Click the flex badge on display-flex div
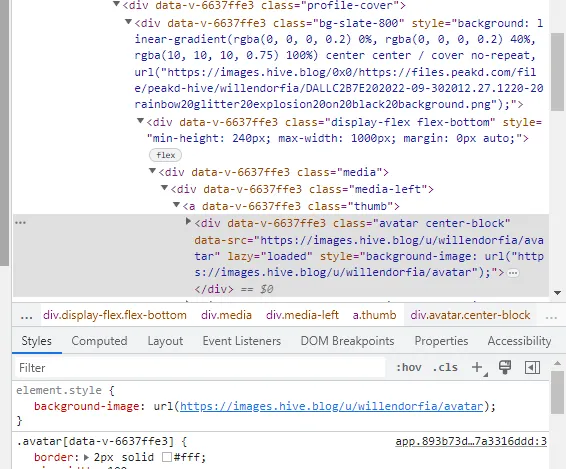 point(165,155)
